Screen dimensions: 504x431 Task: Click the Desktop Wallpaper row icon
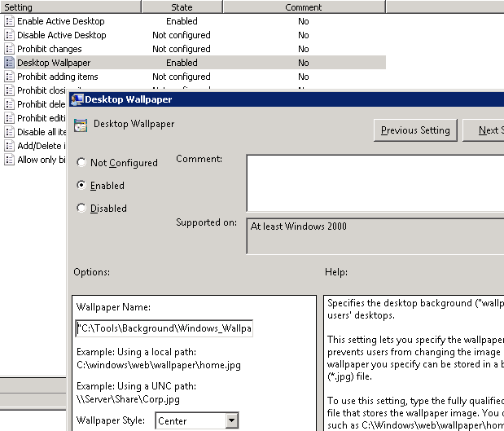(x=10, y=63)
